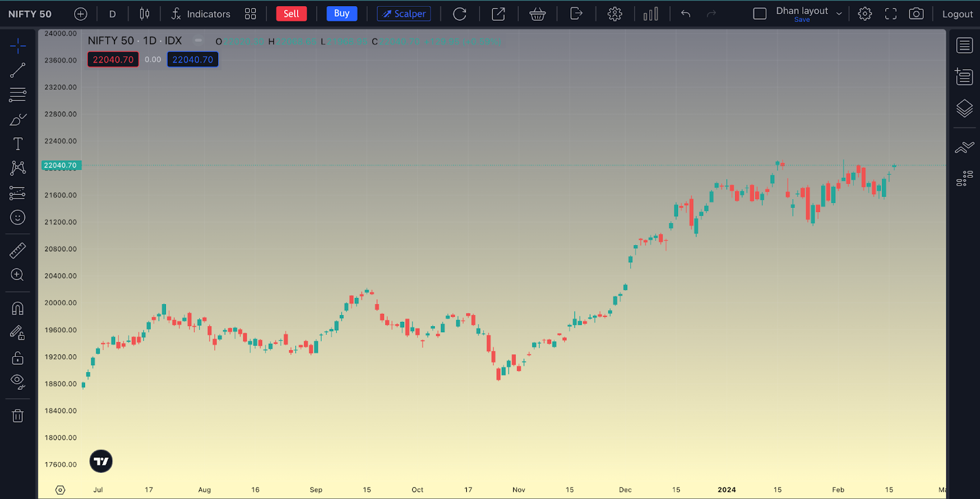Viewport: 980px width, 499px height.
Task: Click the 22040.70 price axis label
Action: (61, 166)
